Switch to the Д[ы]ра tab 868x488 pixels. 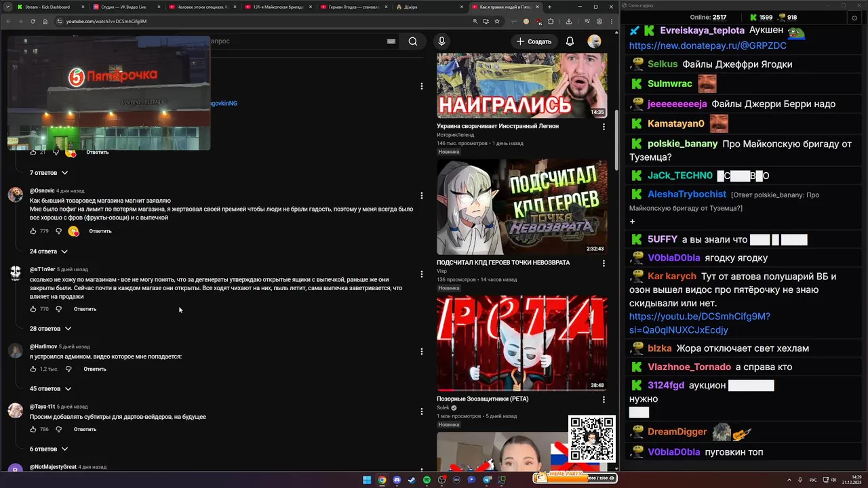coord(429,7)
